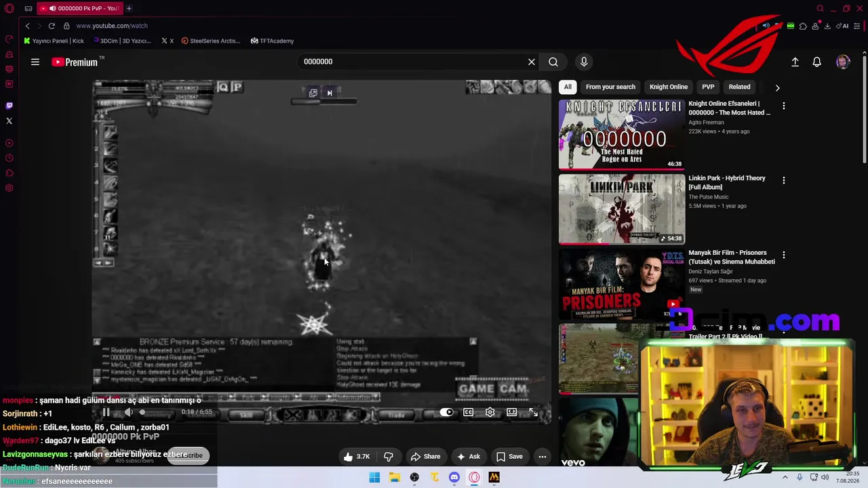Open File Explorer from taskbar

tap(395, 477)
